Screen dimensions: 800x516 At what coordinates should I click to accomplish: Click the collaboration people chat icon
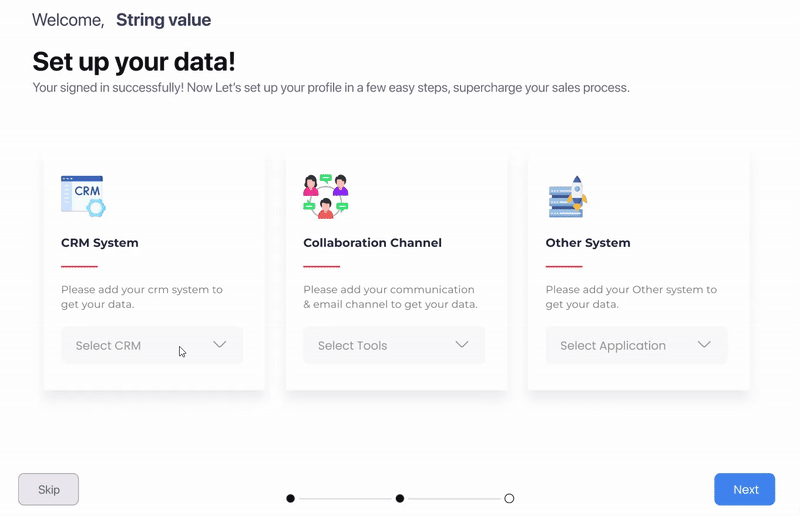click(326, 196)
